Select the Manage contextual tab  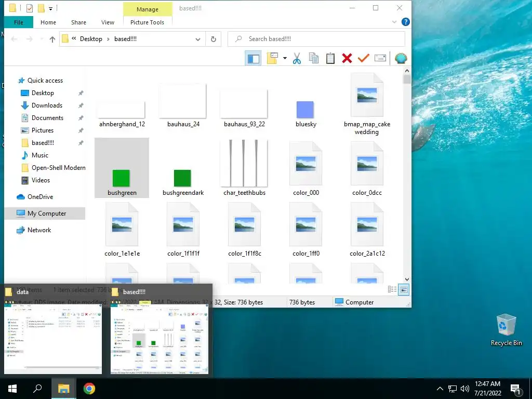147,9
